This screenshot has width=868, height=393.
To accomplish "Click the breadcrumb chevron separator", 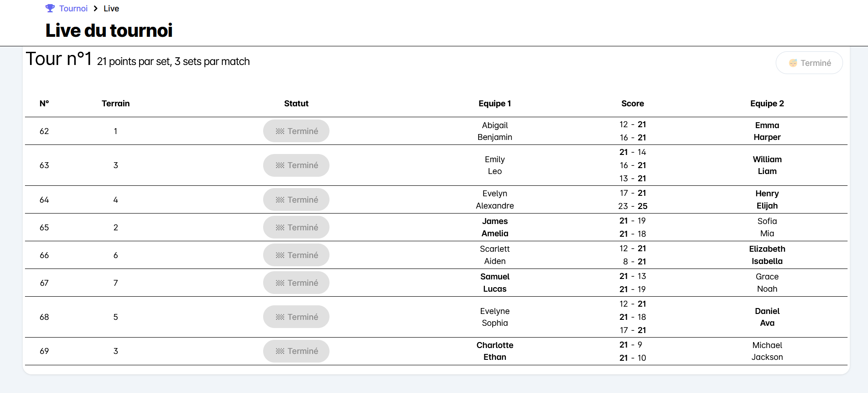I will pos(96,9).
